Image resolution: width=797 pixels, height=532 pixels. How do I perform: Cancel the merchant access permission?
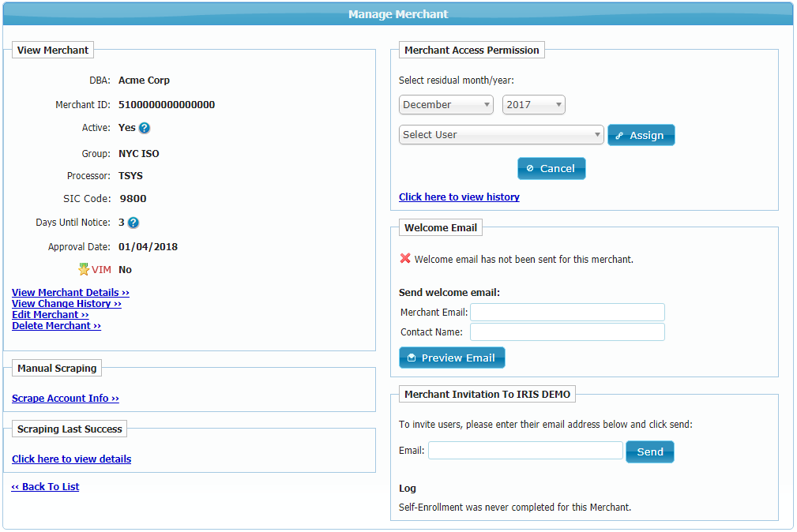(551, 169)
